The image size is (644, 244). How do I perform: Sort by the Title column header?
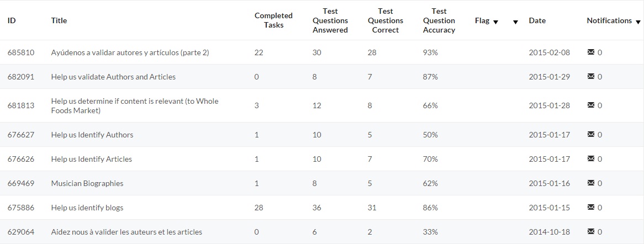pyautogui.click(x=59, y=20)
